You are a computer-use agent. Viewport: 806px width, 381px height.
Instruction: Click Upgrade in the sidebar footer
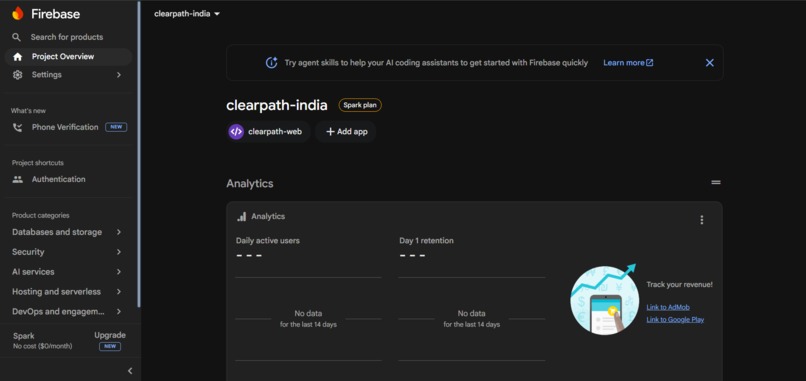110,335
